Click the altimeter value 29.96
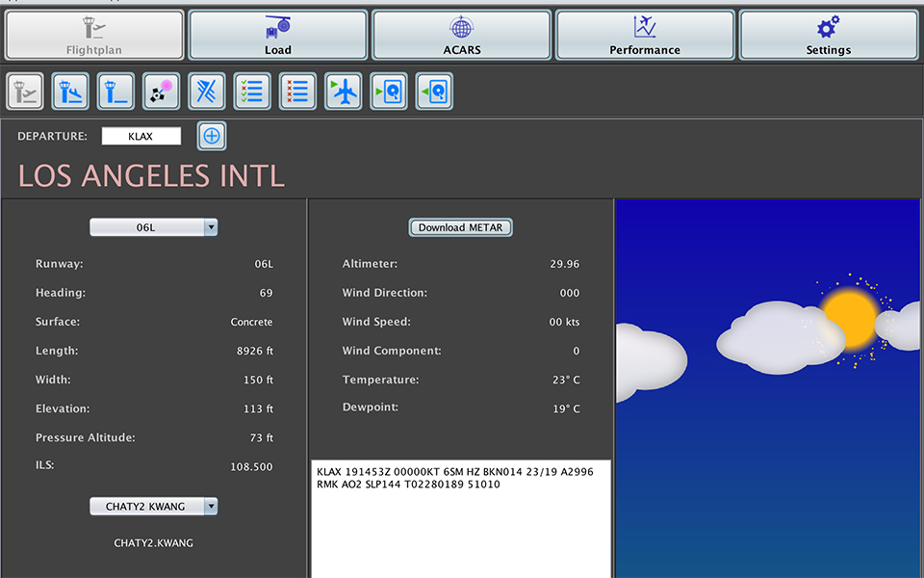Image resolution: width=924 pixels, height=578 pixels. (x=565, y=264)
